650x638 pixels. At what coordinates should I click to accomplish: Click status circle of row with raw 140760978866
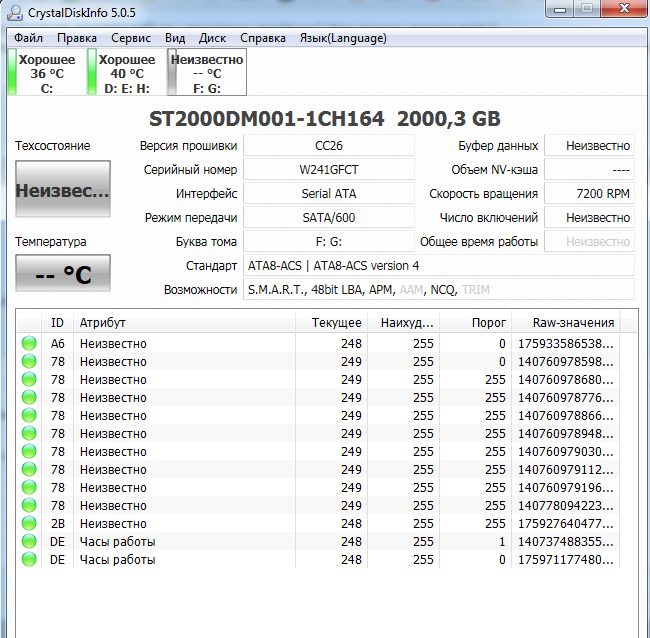pos(29,415)
